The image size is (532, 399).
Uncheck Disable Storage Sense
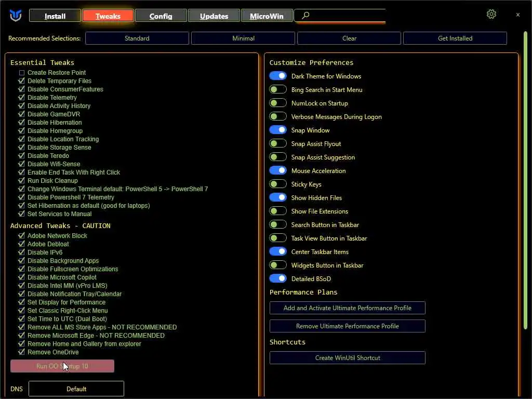tap(22, 147)
